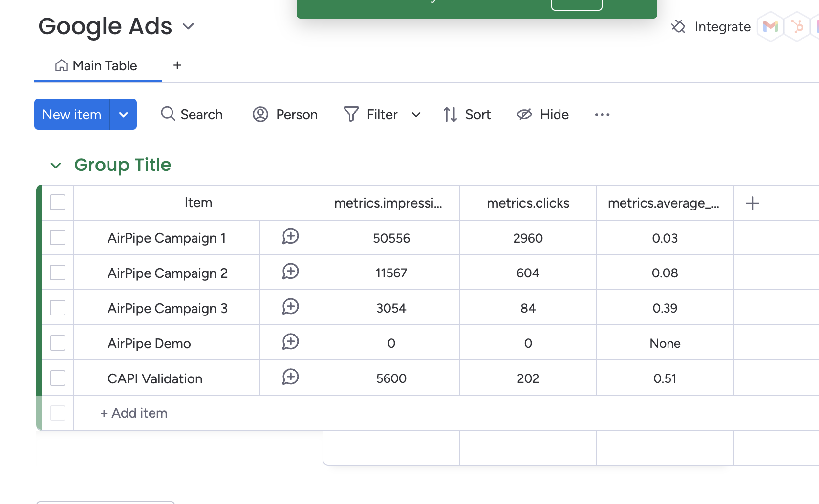
Task: Open conversation for AirPipe Campaign 1
Action: click(290, 237)
